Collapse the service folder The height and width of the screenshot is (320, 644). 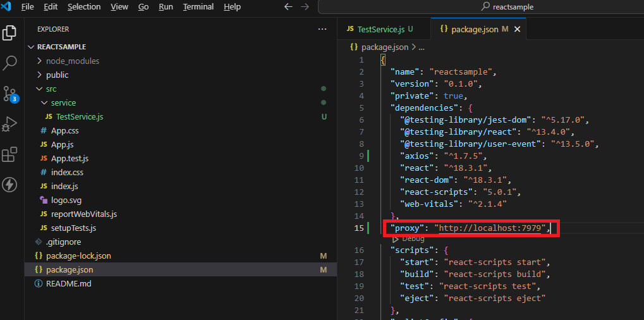63,102
